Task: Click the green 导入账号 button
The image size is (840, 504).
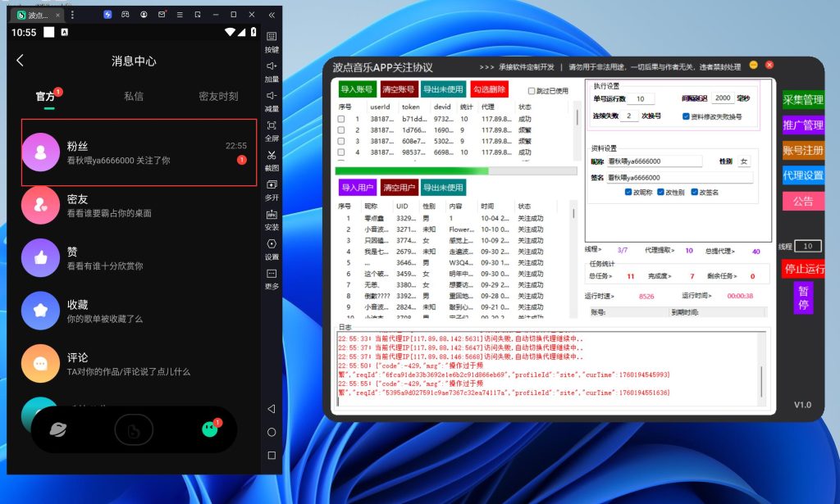Action: [x=357, y=89]
